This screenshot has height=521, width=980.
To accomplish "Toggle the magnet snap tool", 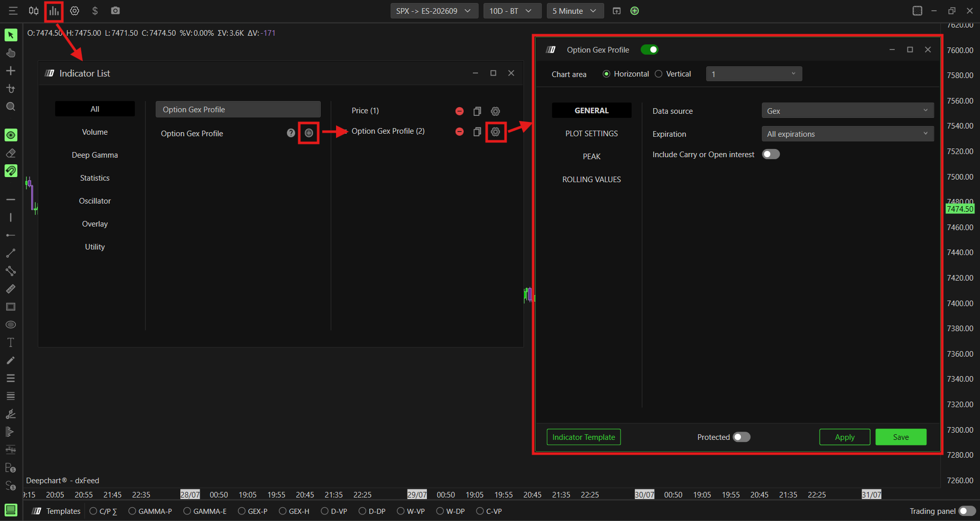I will (x=11, y=170).
